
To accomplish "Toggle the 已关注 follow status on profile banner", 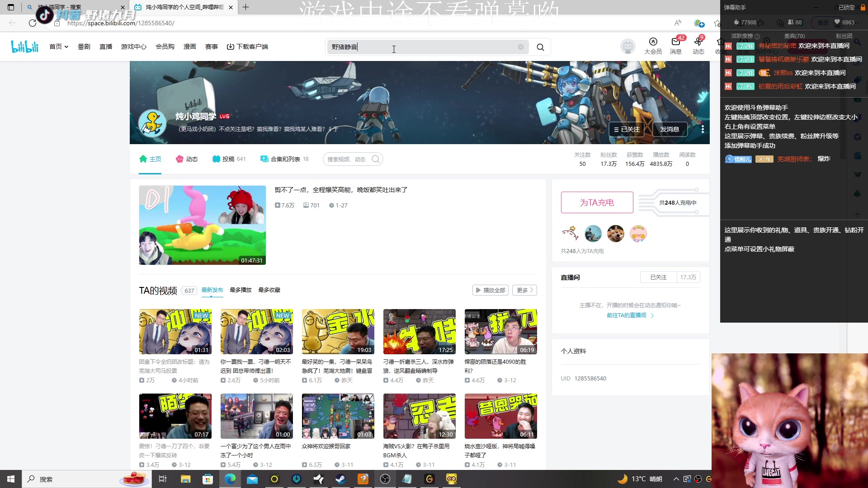I will point(627,129).
